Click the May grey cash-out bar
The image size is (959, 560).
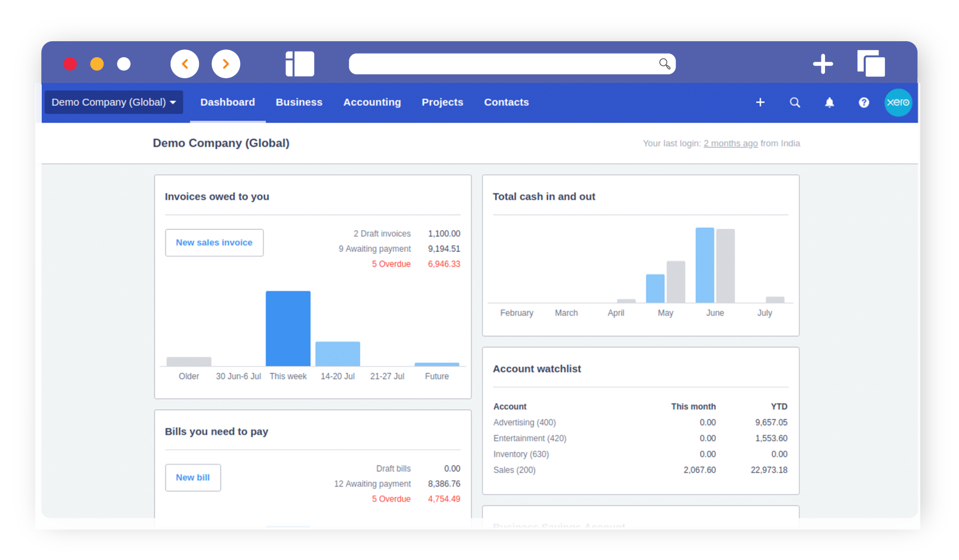click(x=676, y=282)
